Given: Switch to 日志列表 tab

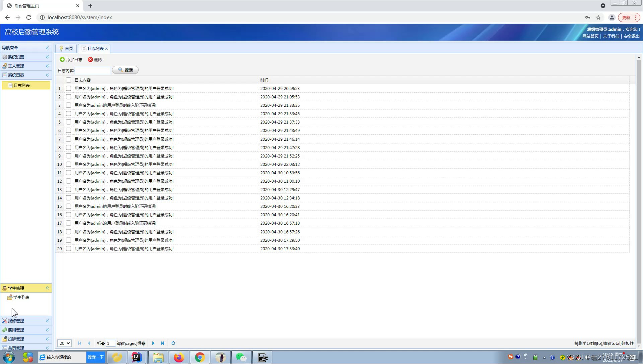Looking at the screenshot, I should [95, 49].
